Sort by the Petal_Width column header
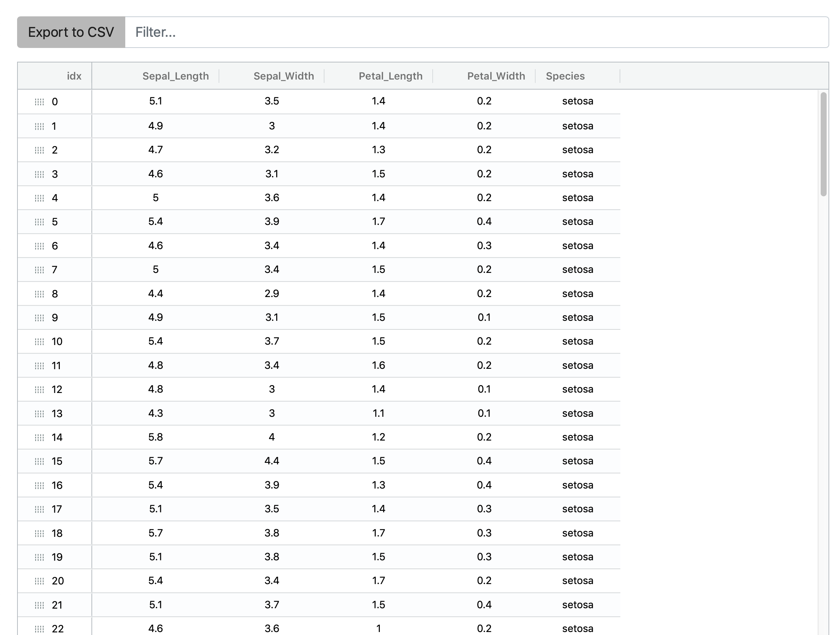The height and width of the screenshot is (635, 840). point(496,76)
